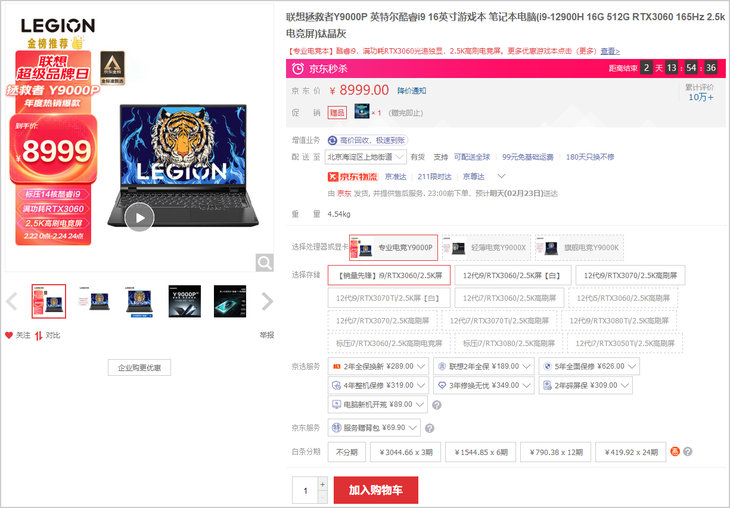Screen dimensions: 730x508
Task: Increase quantity with the plus stepper
Action: coord(323,484)
